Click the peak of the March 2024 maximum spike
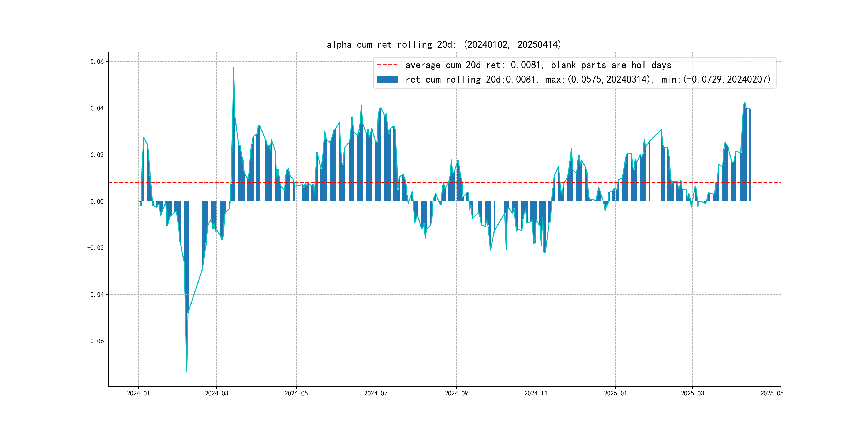Image resolution: width=868 pixels, height=434 pixels. (234, 68)
